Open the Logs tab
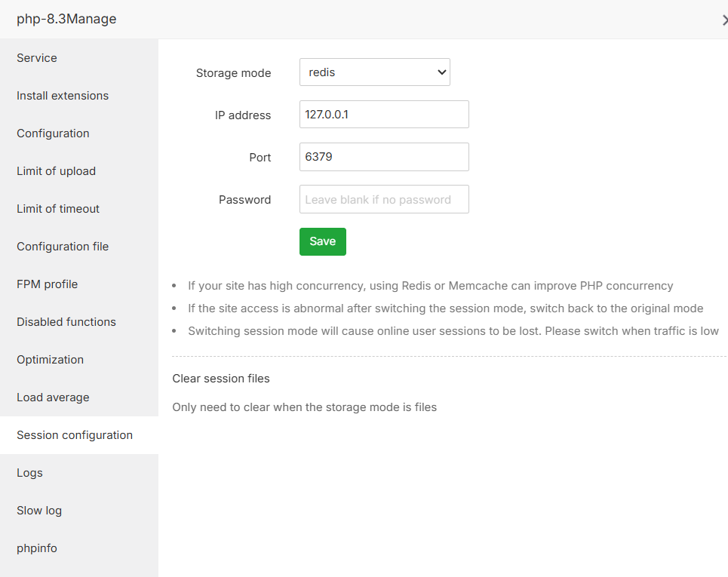 (x=29, y=473)
